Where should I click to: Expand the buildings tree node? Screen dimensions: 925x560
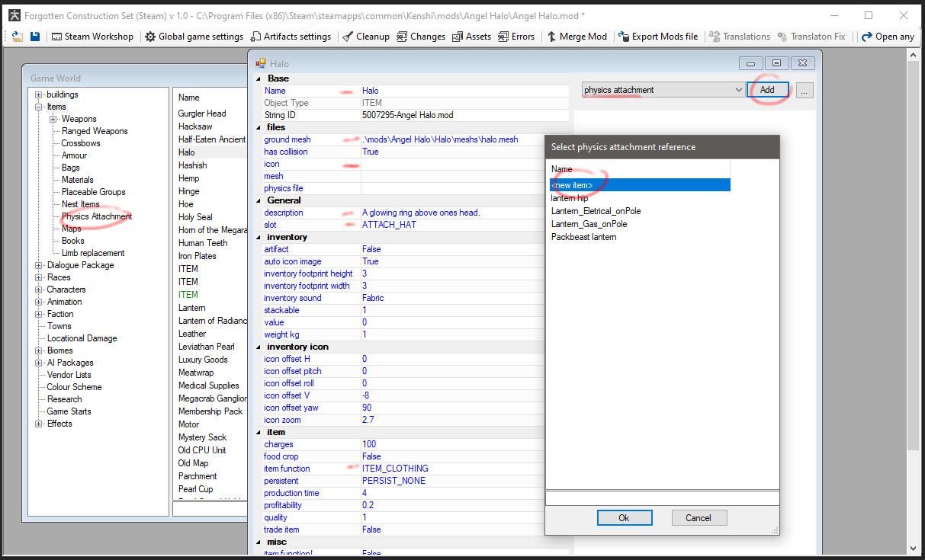tap(39, 94)
